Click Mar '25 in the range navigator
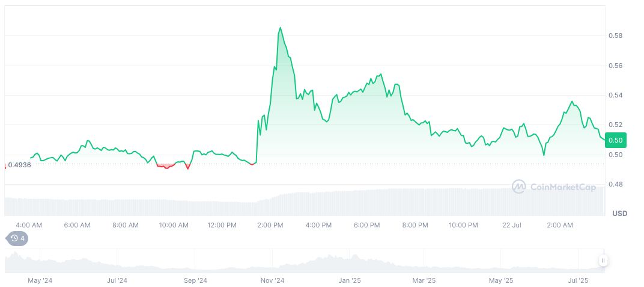Image resolution: width=644 pixels, height=287 pixels. click(424, 280)
